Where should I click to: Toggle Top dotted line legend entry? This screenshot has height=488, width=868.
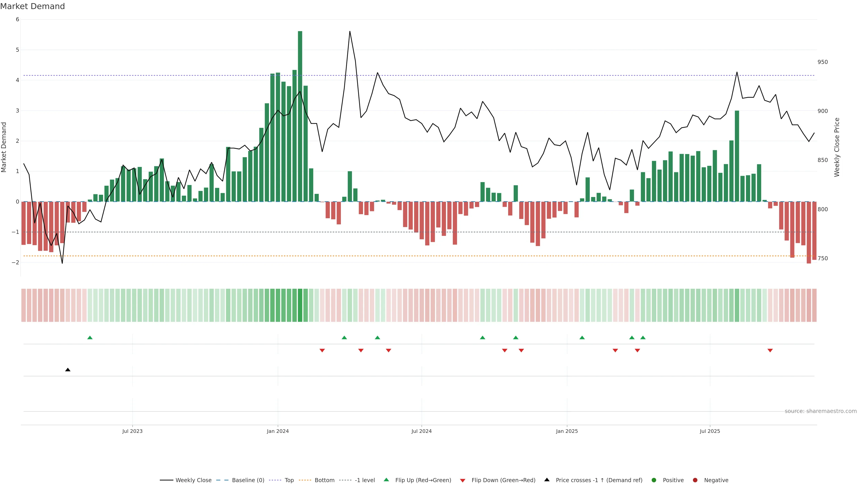[289, 480]
